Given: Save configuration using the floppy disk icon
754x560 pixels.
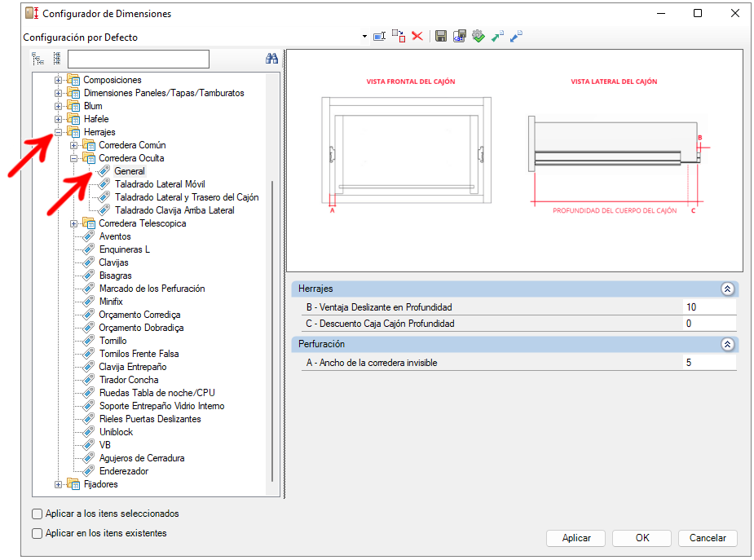Looking at the screenshot, I should point(440,36).
